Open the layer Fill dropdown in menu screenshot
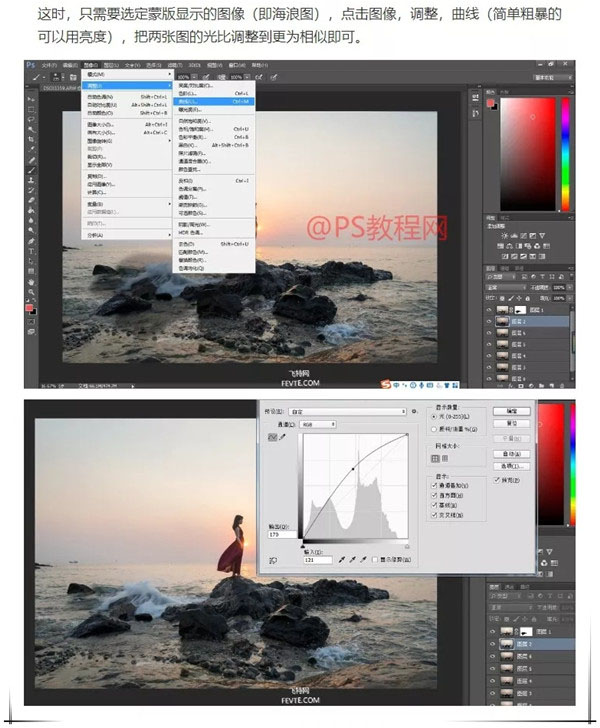This screenshot has height=728, width=600. tap(570, 298)
